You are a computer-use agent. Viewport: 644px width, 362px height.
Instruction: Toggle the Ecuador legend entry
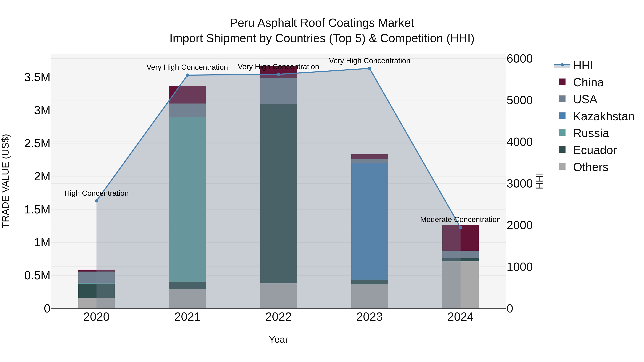pos(588,150)
